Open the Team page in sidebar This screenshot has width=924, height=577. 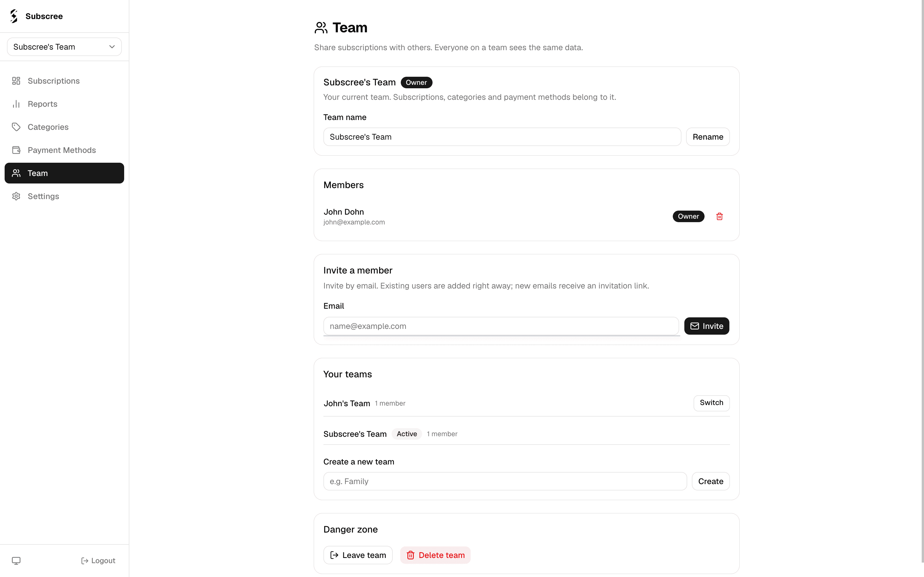64,173
